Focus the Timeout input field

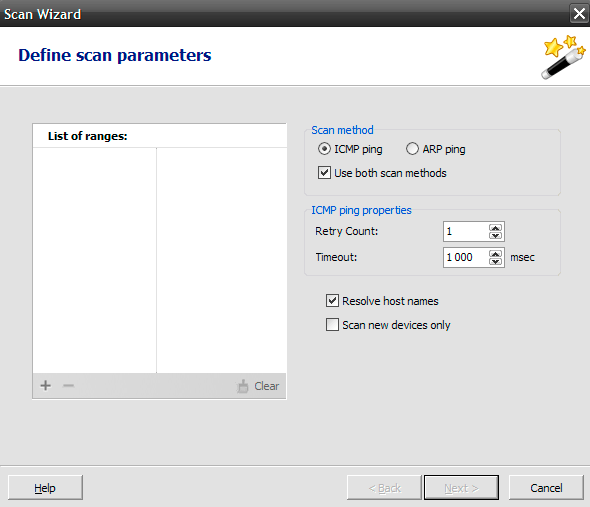466,257
